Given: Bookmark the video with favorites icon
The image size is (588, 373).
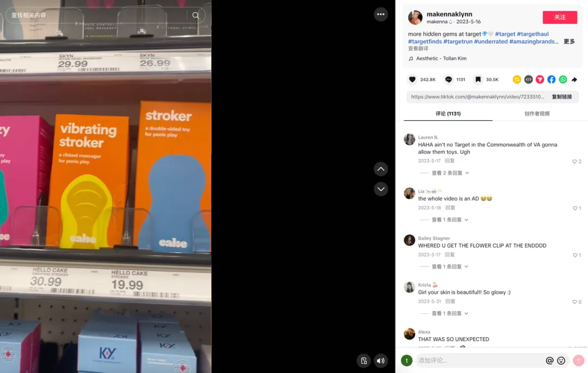Looking at the screenshot, I should pos(478,79).
